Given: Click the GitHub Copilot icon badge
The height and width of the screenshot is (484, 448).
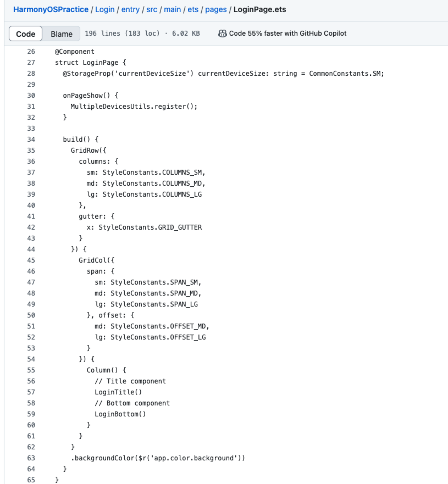Looking at the screenshot, I should click(222, 34).
